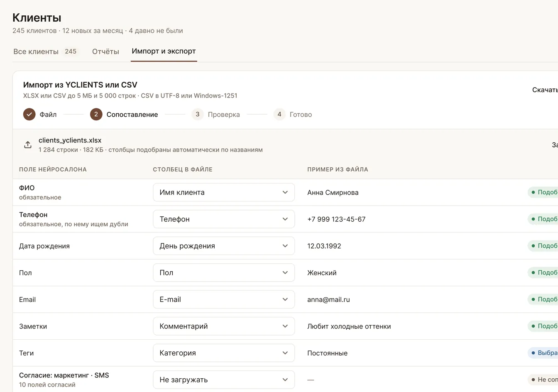Click the status badge in the consent row
Image resolution: width=558 pixels, height=392 pixels.
[x=543, y=380]
